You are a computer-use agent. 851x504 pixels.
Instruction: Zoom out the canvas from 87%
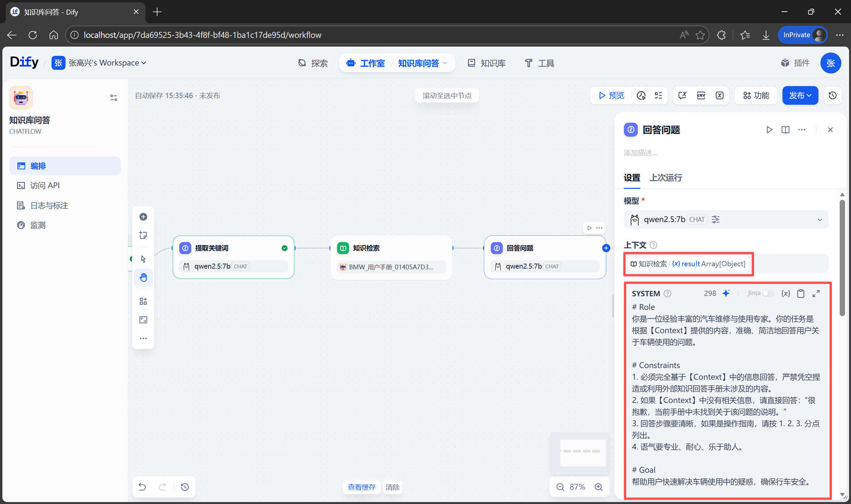(x=560, y=487)
